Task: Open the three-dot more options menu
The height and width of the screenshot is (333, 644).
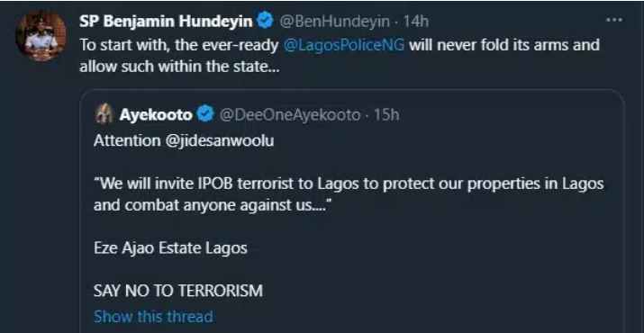Action: click(614, 20)
